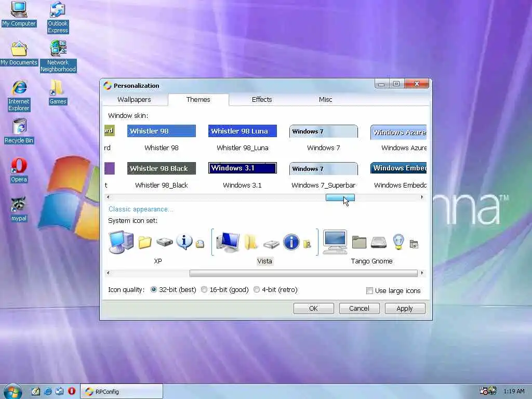532x399 pixels.
Task: Click the Cancel button
Action: point(359,309)
